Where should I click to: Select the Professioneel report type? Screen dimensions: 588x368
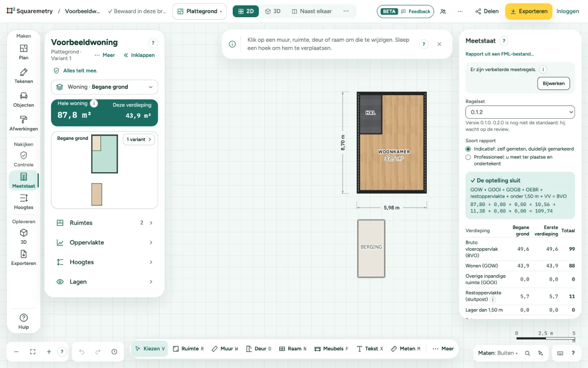pyautogui.click(x=468, y=158)
